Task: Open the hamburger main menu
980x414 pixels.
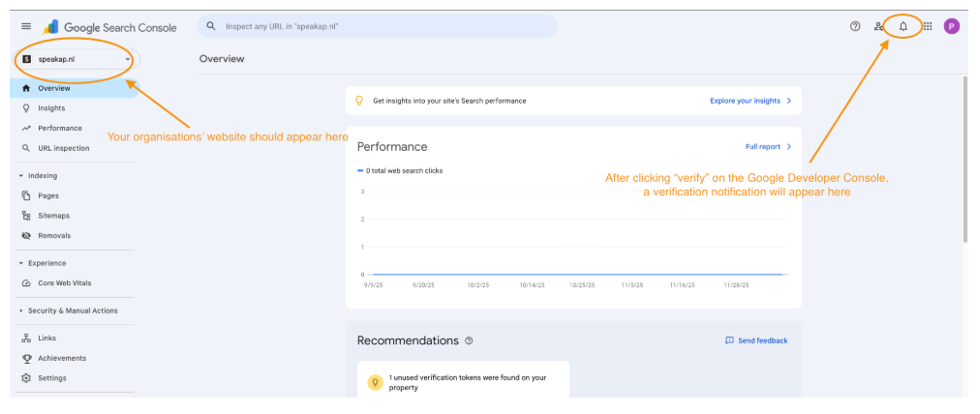Action: [x=25, y=26]
